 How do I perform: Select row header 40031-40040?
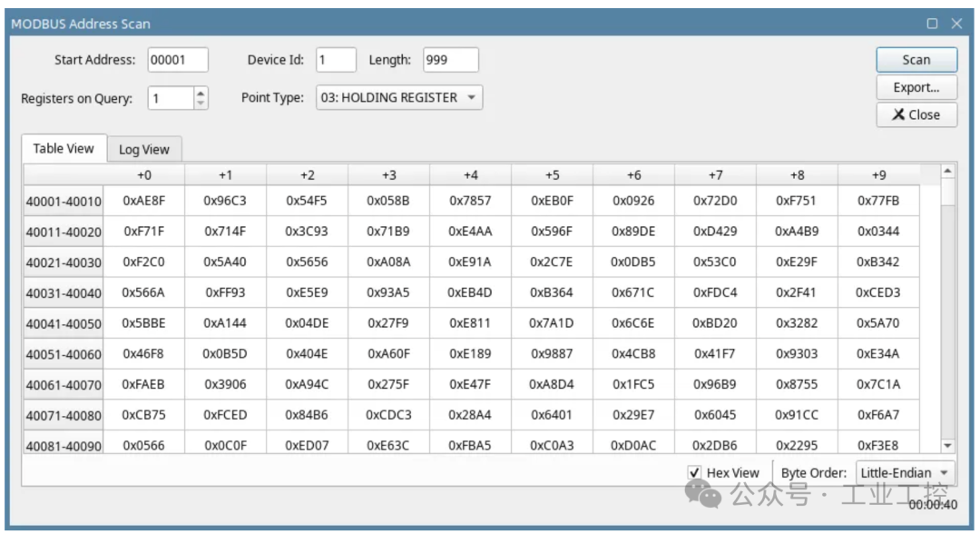coord(64,293)
